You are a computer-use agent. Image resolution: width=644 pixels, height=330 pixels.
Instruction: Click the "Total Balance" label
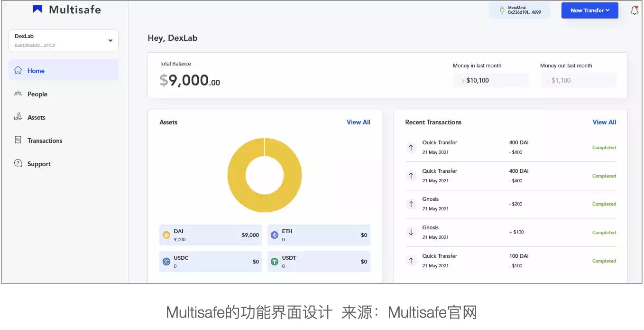click(x=175, y=64)
